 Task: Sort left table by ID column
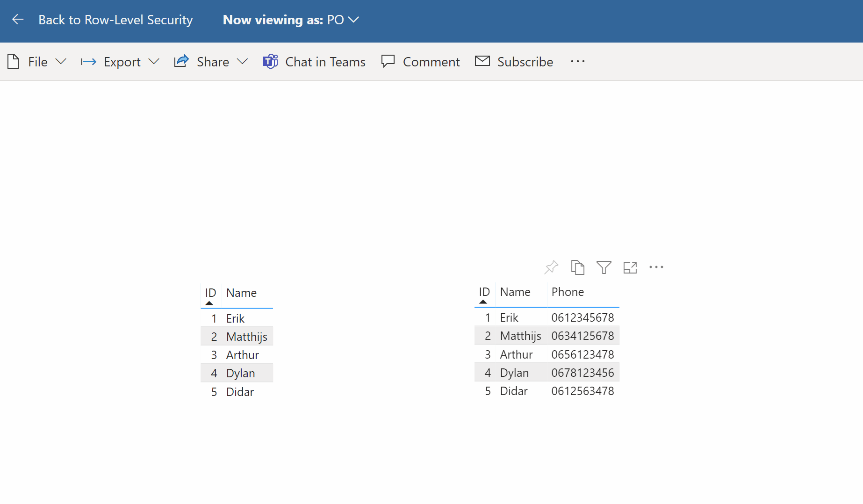pos(210,293)
